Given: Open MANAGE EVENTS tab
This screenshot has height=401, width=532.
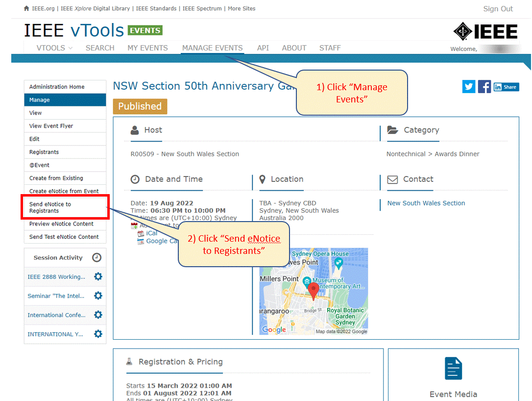Looking at the screenshot, I should tap(213, 48).
